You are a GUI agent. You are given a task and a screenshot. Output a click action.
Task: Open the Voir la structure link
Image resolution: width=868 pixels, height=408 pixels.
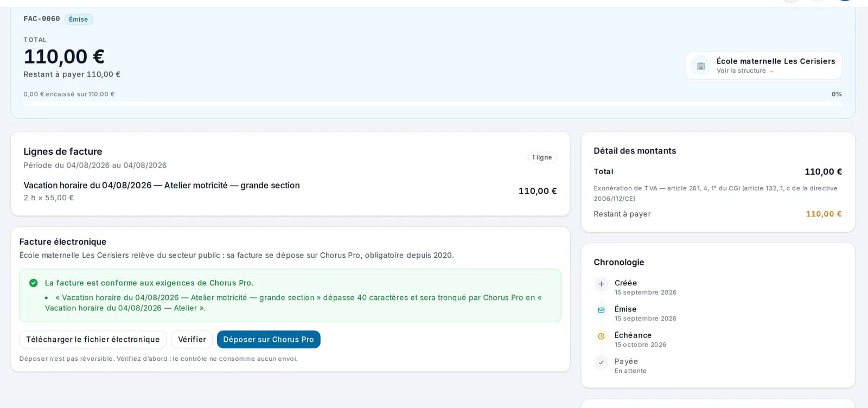745,71
